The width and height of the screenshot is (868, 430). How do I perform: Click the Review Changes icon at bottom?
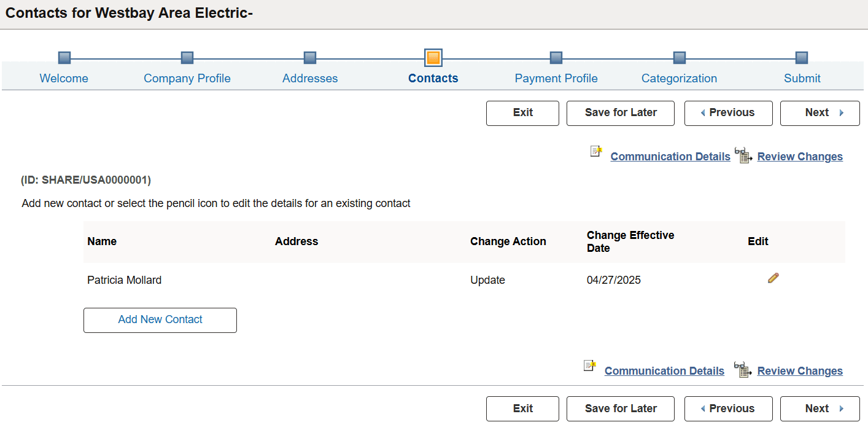[743, 369]
